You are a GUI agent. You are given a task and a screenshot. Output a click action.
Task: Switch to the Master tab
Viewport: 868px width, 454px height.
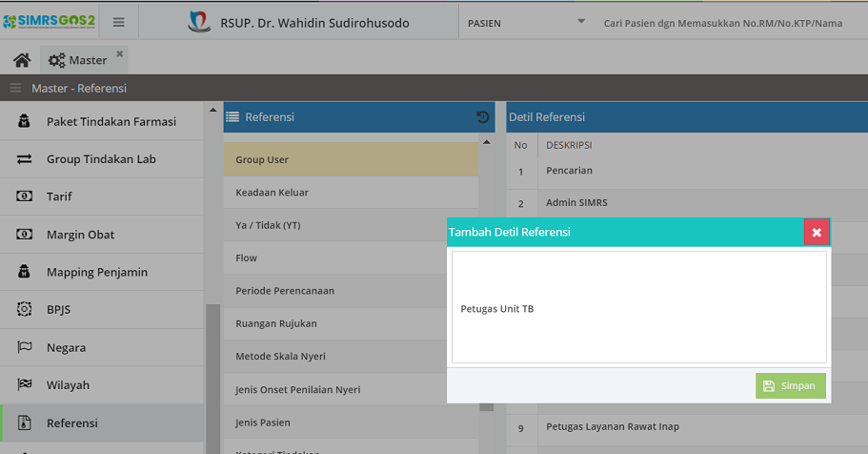click(x=79, y=60)
